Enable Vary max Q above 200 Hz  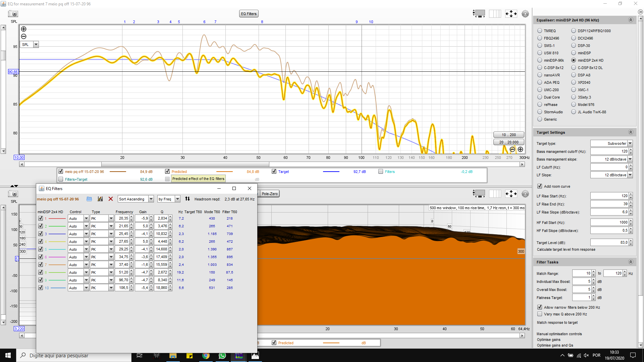point(540,314)
